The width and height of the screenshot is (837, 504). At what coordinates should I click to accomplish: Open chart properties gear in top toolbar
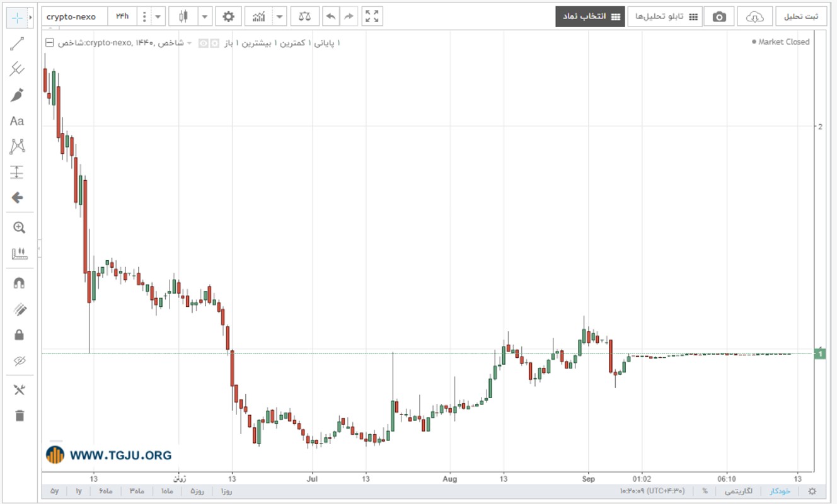(228, 16)
